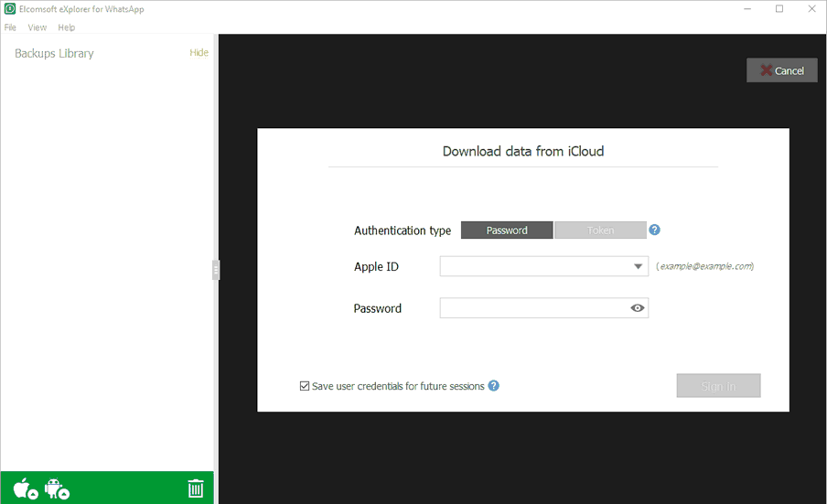This screenshot has width=827, height=504.
Task: Select Token authentication type
Action: (x=600, y=231)
